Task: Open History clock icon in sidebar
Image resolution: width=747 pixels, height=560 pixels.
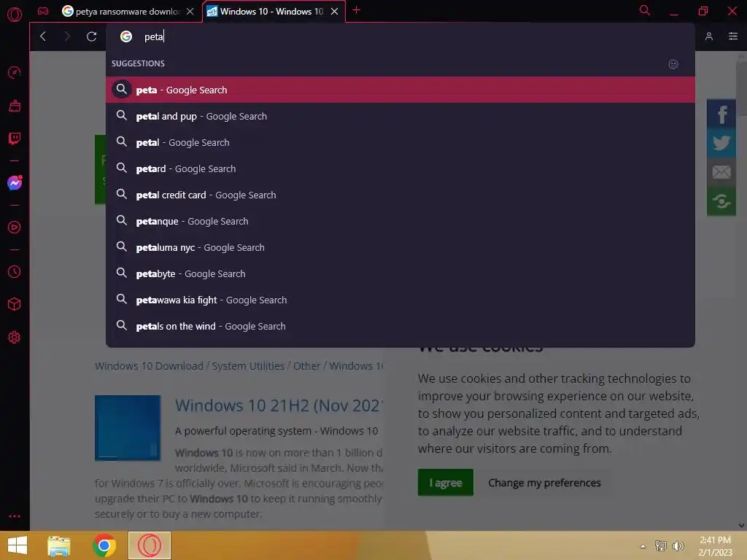Action: (x=15, y=271)
